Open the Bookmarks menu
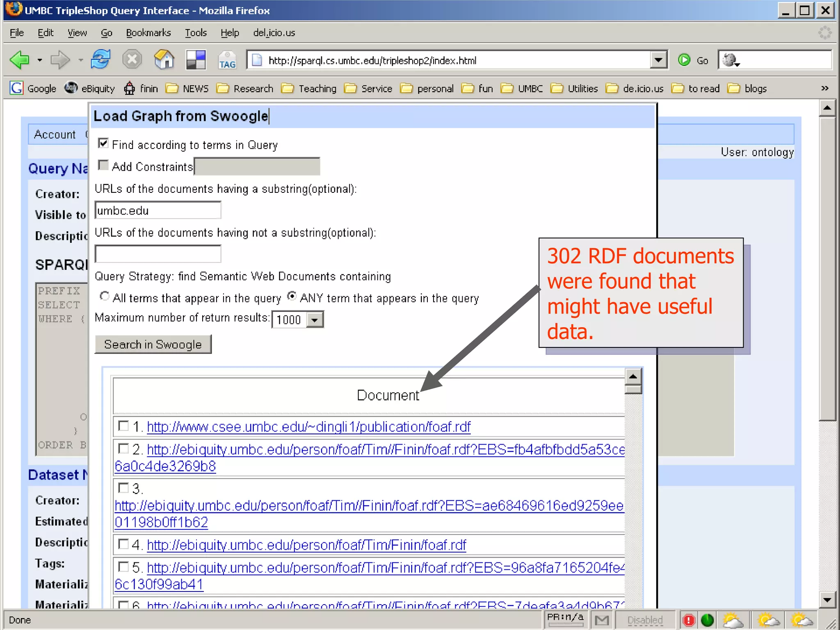This screenshot has height=630, width=840. (148, 33)
